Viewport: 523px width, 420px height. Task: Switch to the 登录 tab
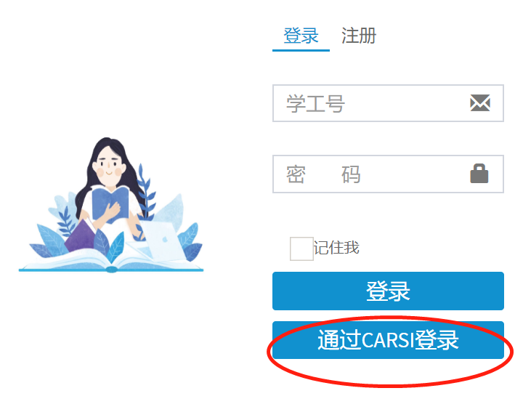301,36
